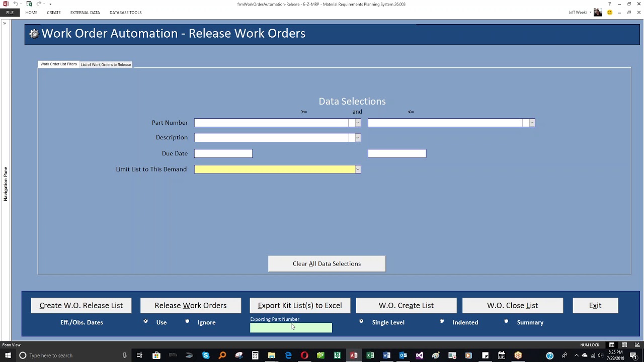Click the gear icon beside Work Order Automation title
The width and height of the screenshot is (644, 362).
click(x=34, y=34)
